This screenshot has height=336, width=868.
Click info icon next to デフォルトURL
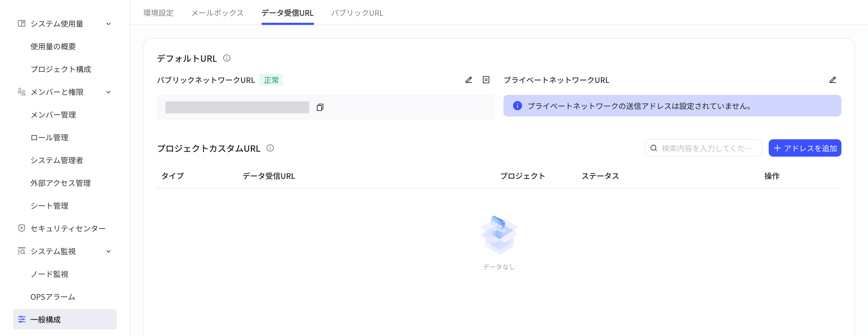(x=227, y=58)
